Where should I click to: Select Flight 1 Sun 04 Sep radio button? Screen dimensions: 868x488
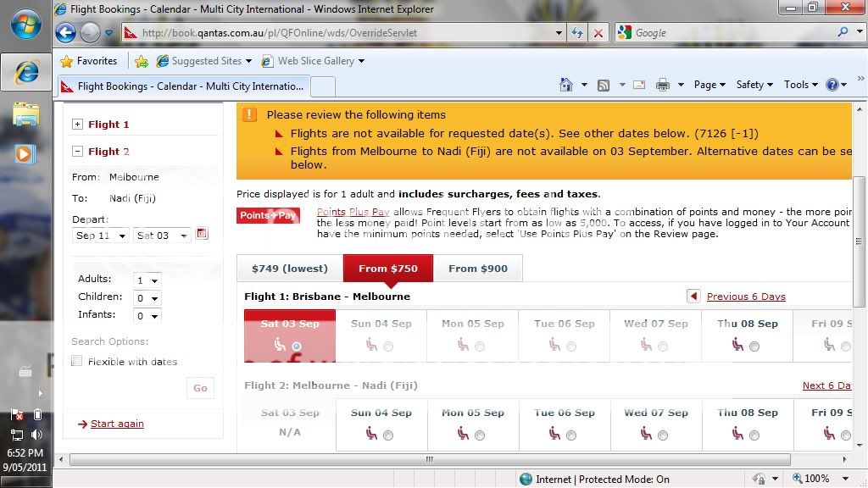click(x=388, y=347)
